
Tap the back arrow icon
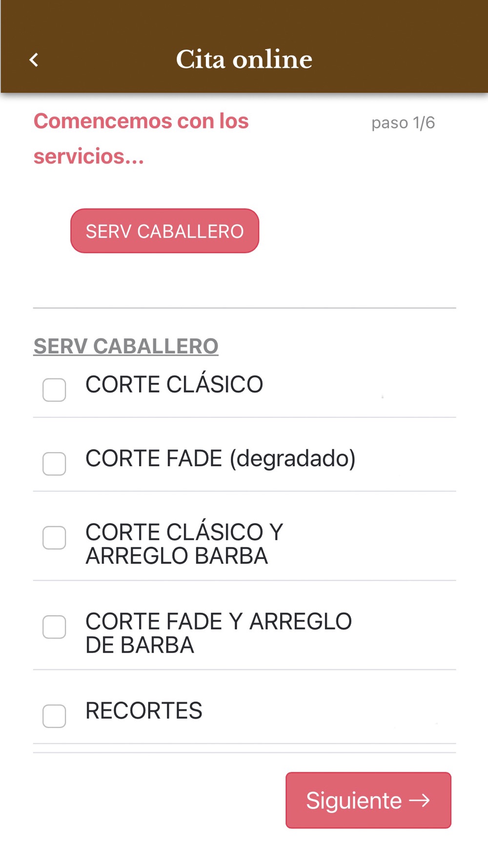coord(34,60)
